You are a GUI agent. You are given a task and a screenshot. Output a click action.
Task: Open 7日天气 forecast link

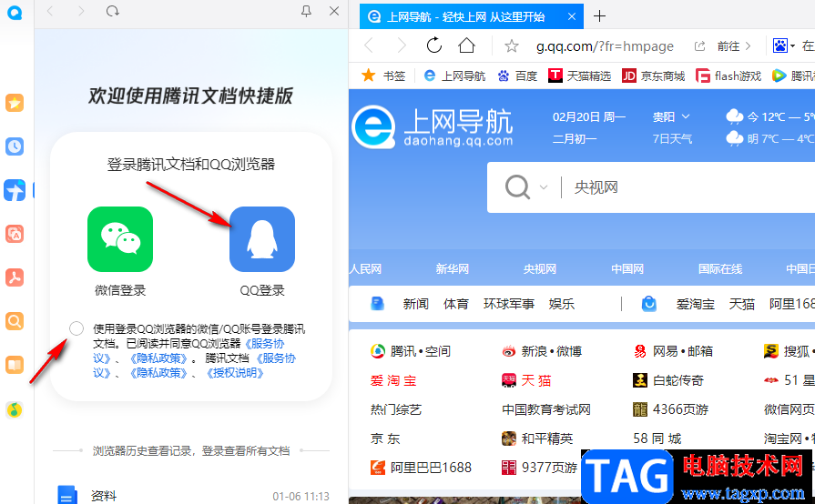[672, 138]
